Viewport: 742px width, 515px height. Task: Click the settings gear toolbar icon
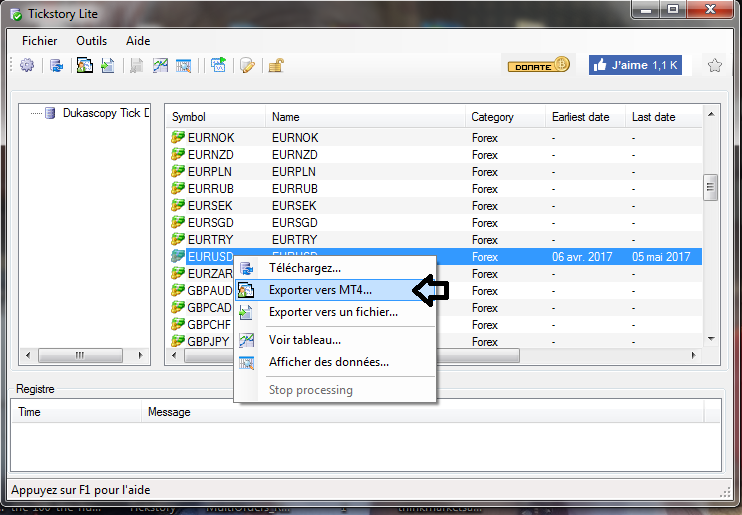(x=27, y=66)
